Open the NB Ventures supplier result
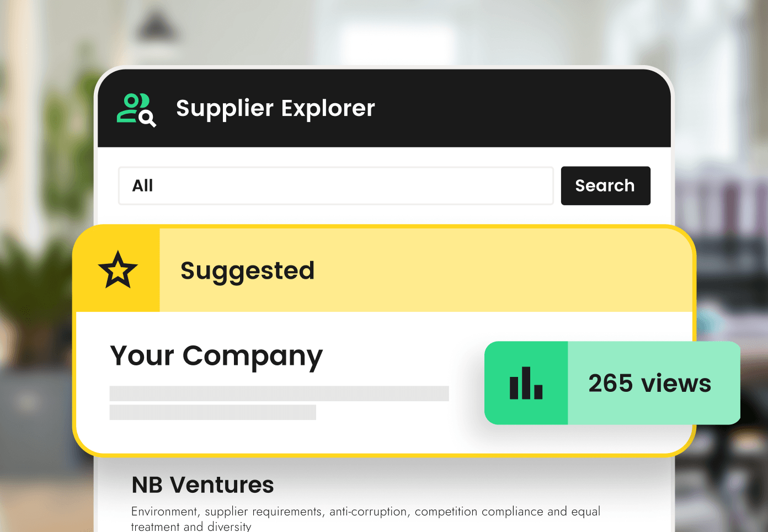 click(202, 485)
